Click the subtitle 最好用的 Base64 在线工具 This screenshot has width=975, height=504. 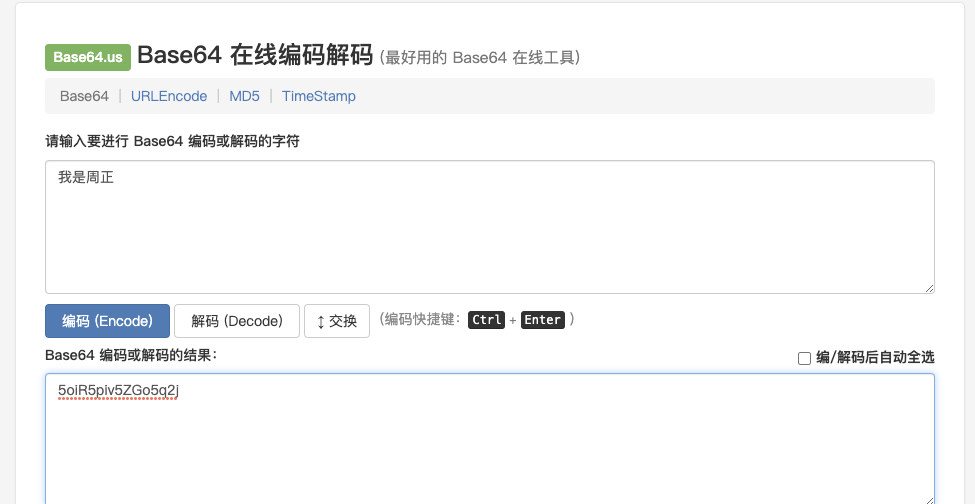pos(479,58)
